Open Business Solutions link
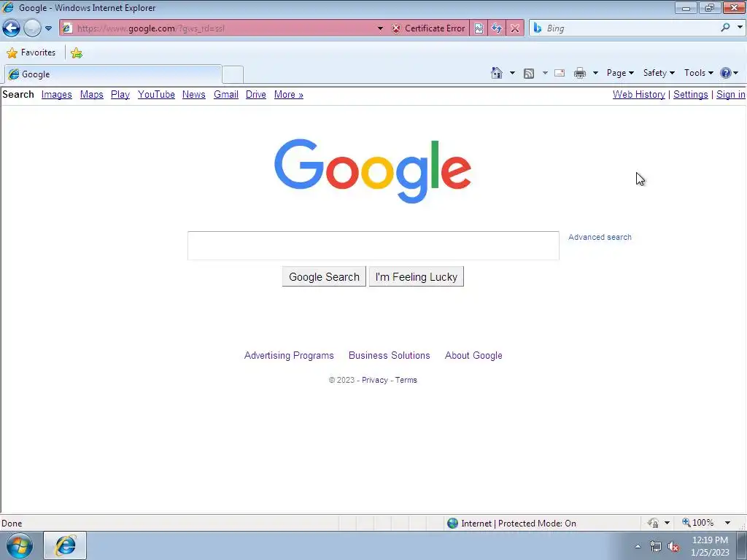 point(390,355)
